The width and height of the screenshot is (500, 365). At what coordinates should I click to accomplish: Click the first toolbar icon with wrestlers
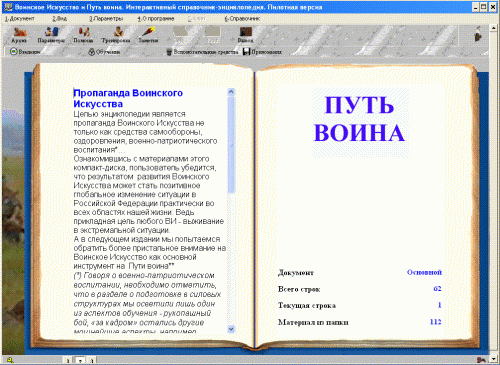[19, 35]
